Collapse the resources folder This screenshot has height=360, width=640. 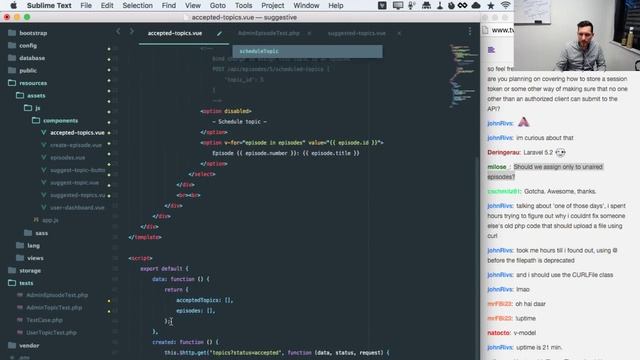27,83
